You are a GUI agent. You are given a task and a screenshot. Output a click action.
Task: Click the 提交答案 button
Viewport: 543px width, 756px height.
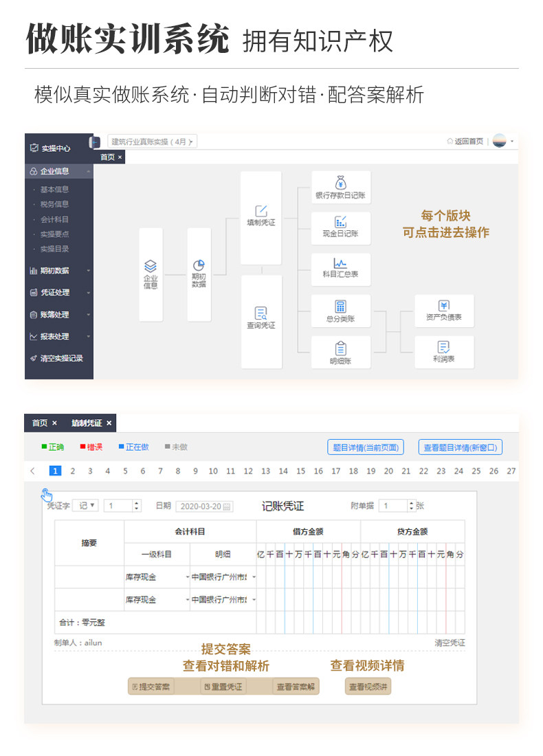(x=151, y=687)
